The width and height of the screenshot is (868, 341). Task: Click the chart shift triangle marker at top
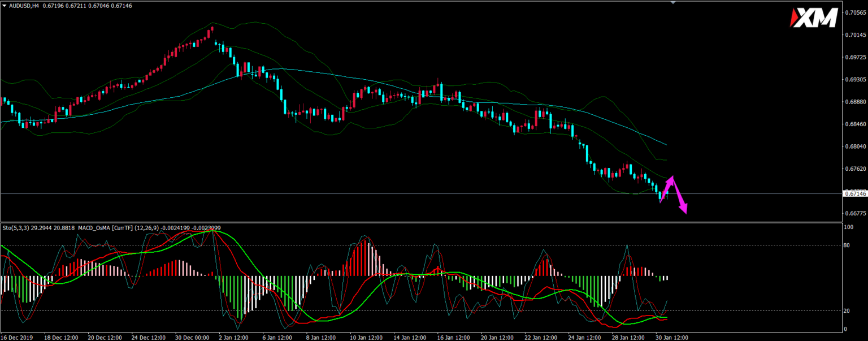click(672, 3)
